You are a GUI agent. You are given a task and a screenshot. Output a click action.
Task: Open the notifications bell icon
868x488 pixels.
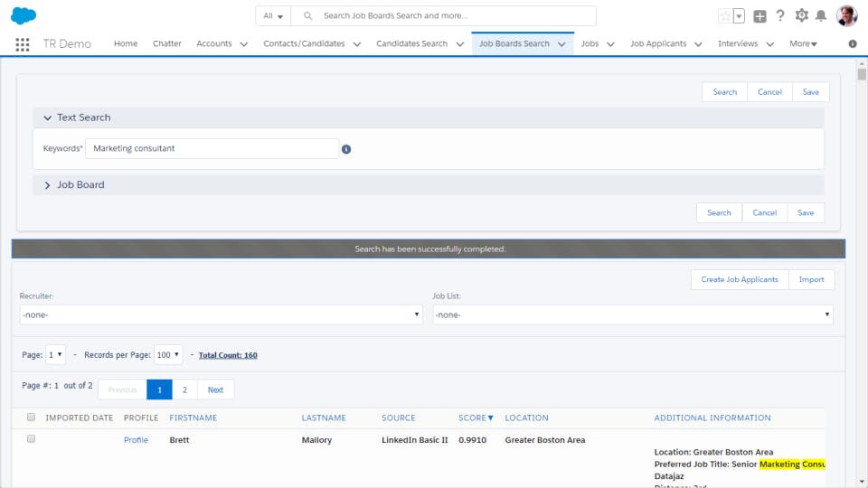(821, 15)
